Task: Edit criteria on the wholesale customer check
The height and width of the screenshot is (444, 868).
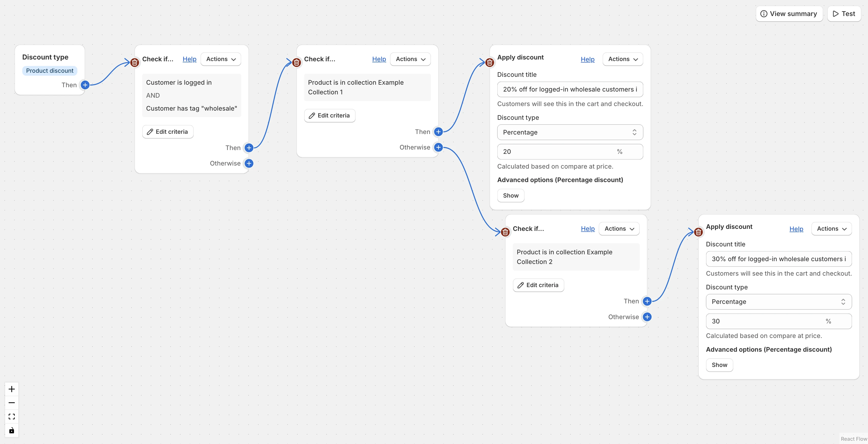Action: click(x=167, y=132)
